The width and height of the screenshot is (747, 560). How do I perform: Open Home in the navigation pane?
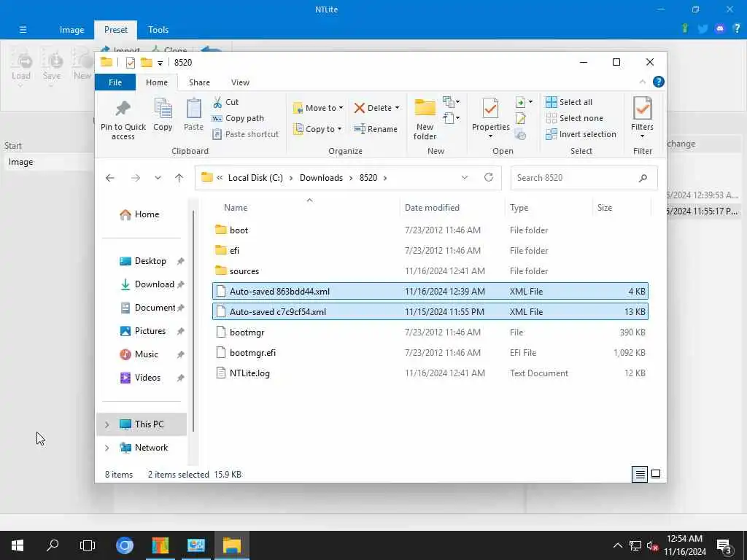[x=139, y=214]
